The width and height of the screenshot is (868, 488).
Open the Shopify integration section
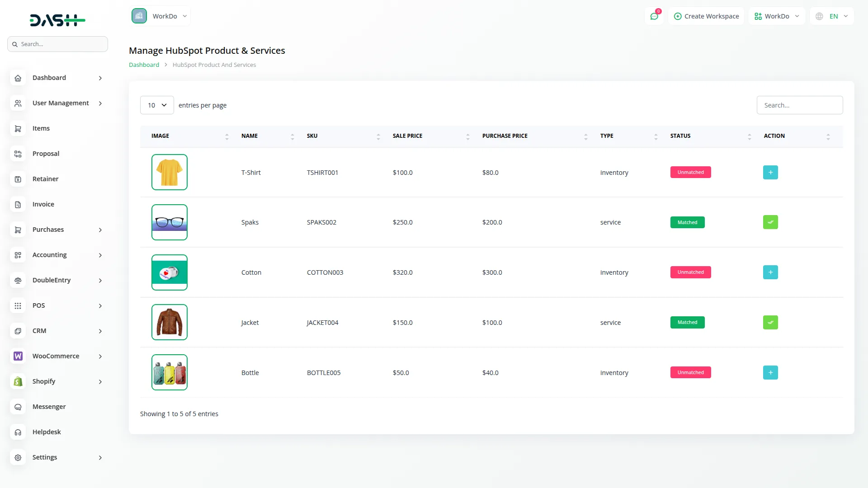coord(44,381)
